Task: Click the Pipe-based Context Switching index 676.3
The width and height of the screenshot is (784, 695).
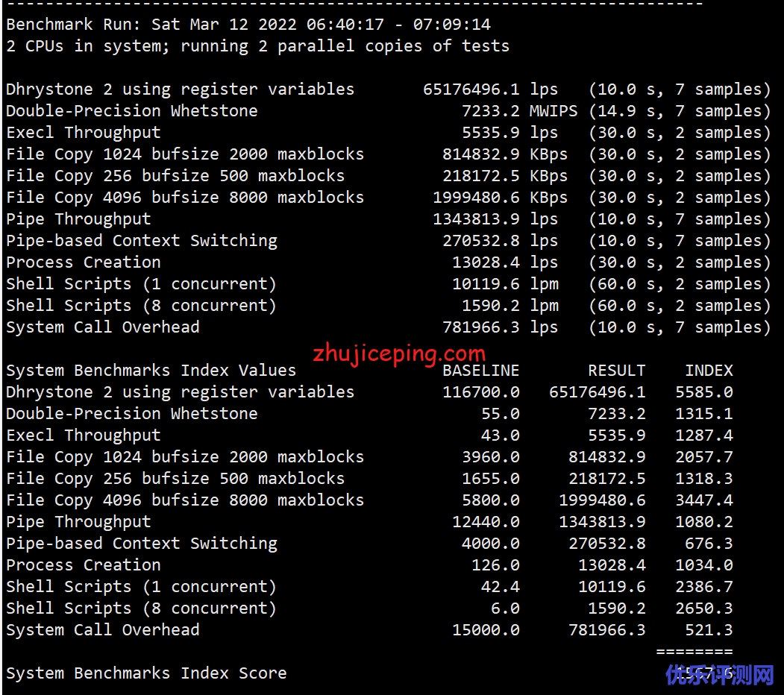Action: [709, 544]
